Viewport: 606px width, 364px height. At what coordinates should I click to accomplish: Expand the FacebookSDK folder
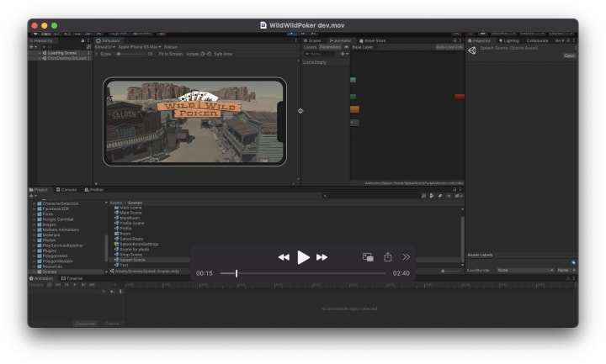(x=34, y=208)
